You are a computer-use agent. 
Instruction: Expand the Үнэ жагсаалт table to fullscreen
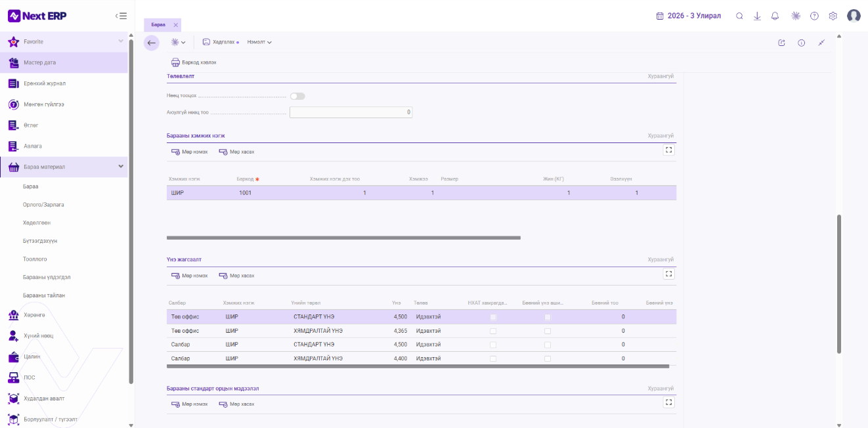[669, 274]
